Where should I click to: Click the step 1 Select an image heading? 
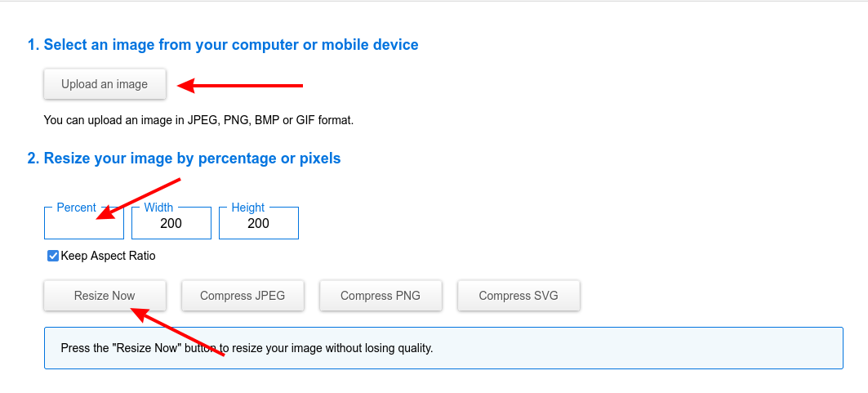[223, 45]
